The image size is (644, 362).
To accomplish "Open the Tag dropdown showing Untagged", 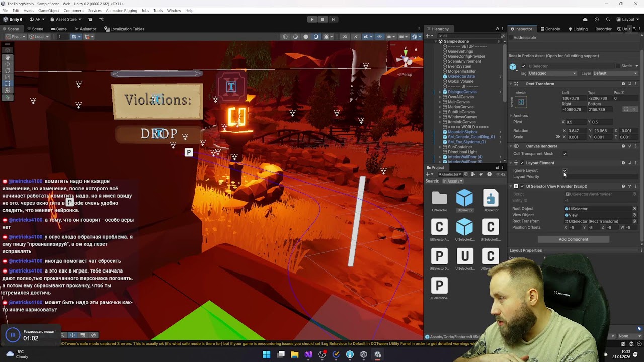I will click(x=552, y=73).
